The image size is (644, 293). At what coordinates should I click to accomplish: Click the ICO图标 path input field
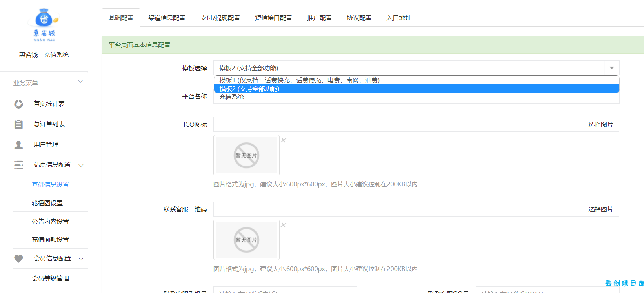398,124
